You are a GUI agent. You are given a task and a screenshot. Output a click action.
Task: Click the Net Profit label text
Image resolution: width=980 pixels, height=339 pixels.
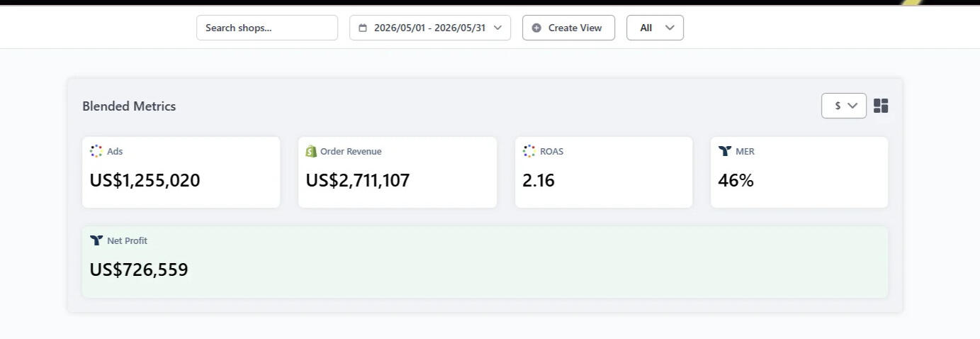127,240
